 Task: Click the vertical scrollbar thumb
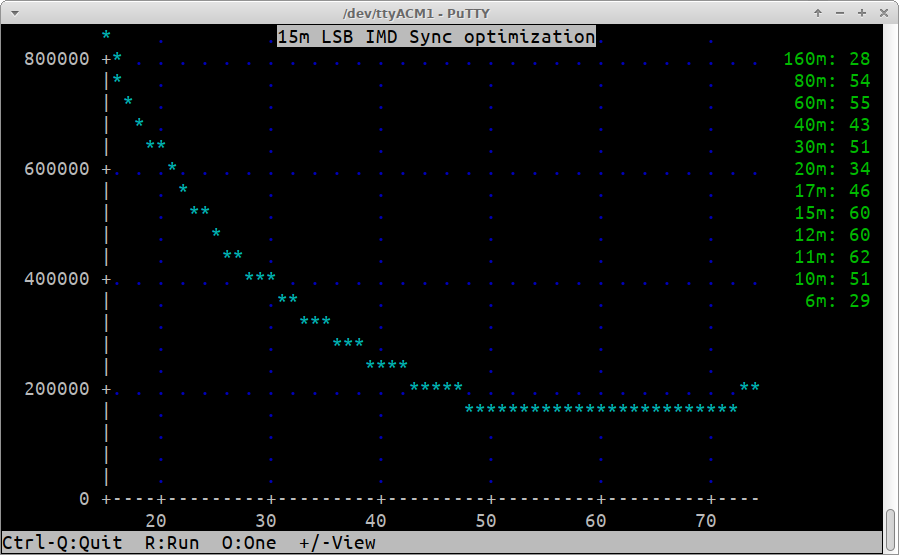[890, 531]
